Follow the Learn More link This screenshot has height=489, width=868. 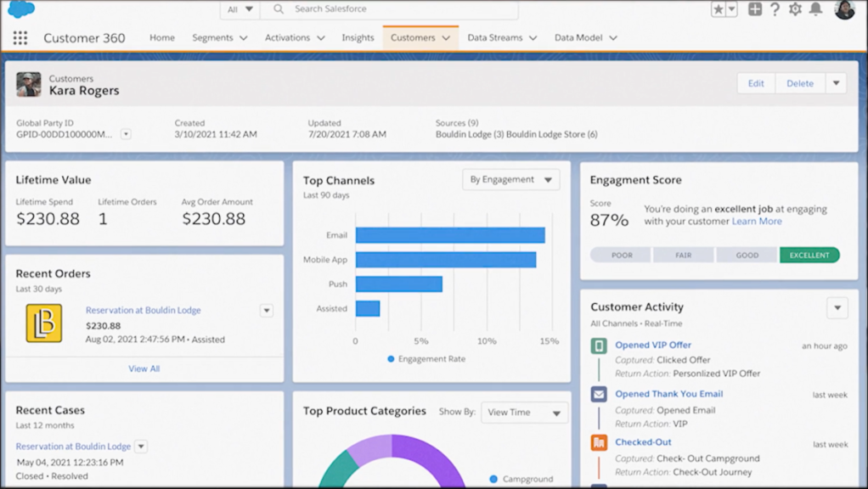[757, 222]
